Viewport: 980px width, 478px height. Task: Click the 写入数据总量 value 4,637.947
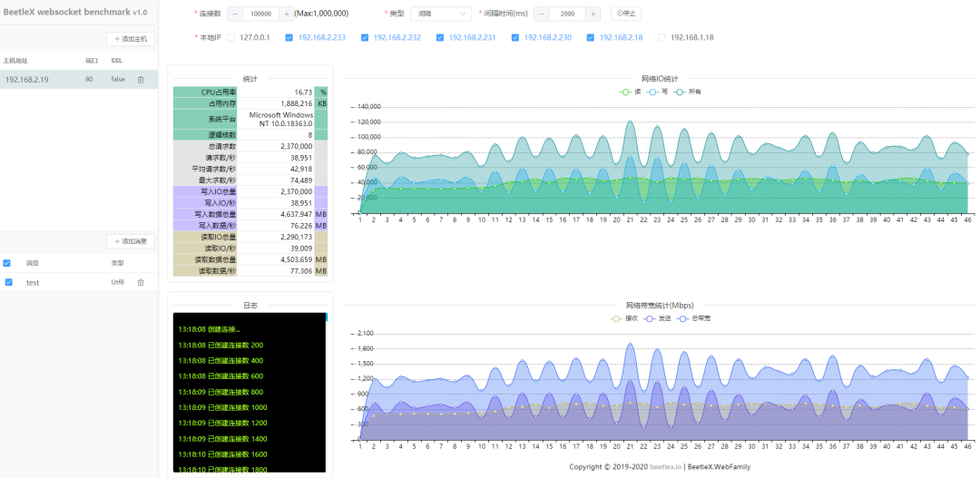click(296, 214)
